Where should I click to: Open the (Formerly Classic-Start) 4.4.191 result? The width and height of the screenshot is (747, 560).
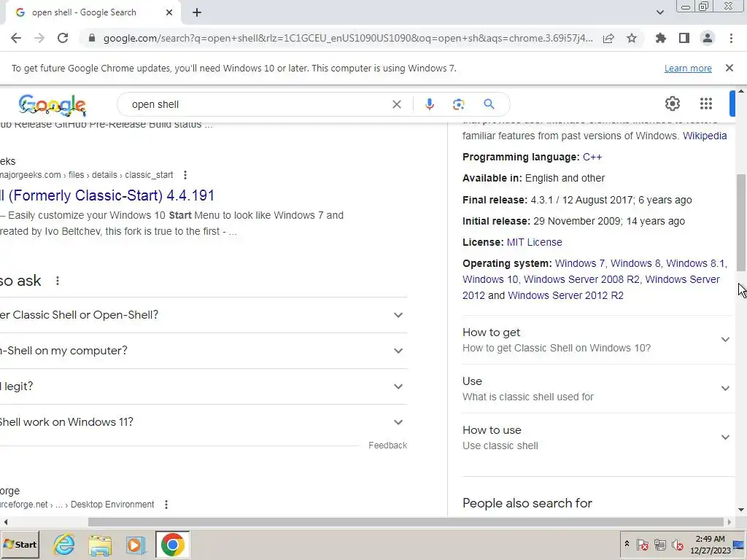point(107,195)
